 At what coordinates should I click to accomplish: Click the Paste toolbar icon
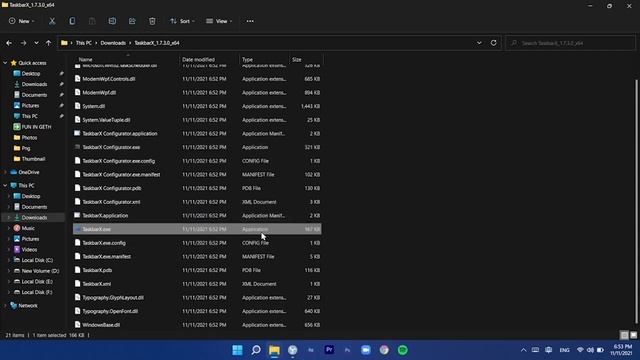[x=92, y=21]
